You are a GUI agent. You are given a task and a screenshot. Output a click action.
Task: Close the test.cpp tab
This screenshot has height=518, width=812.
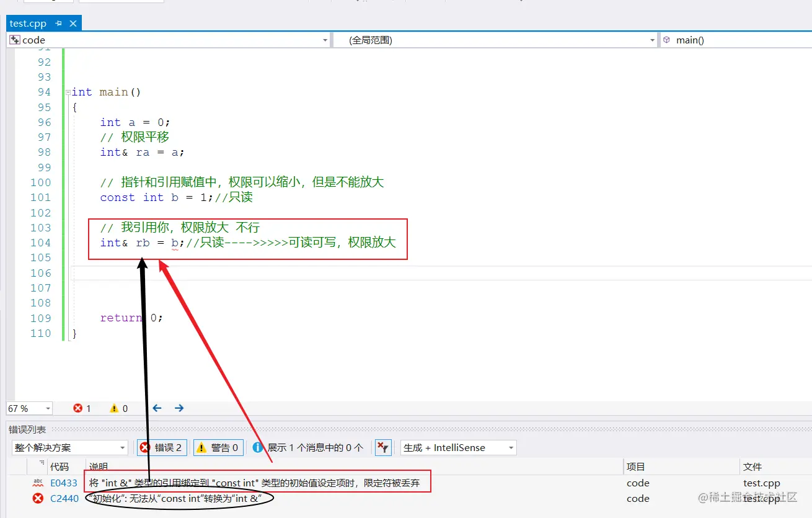(73, 24)
